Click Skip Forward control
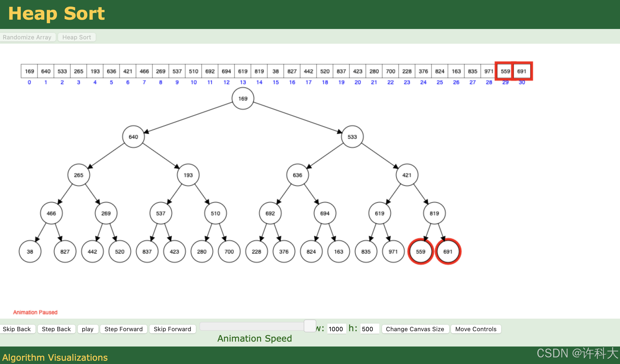620x364 pixels. click(172, 329)
